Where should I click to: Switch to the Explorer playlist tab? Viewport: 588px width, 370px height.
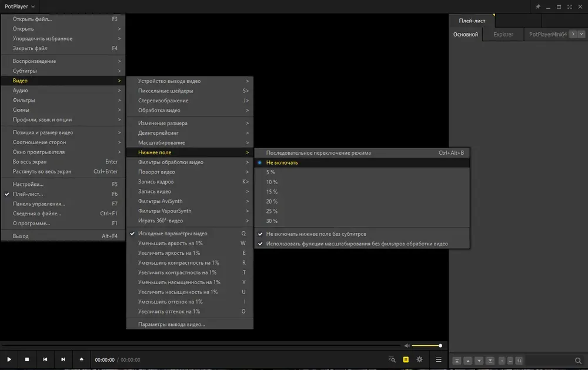pos(503,34)
